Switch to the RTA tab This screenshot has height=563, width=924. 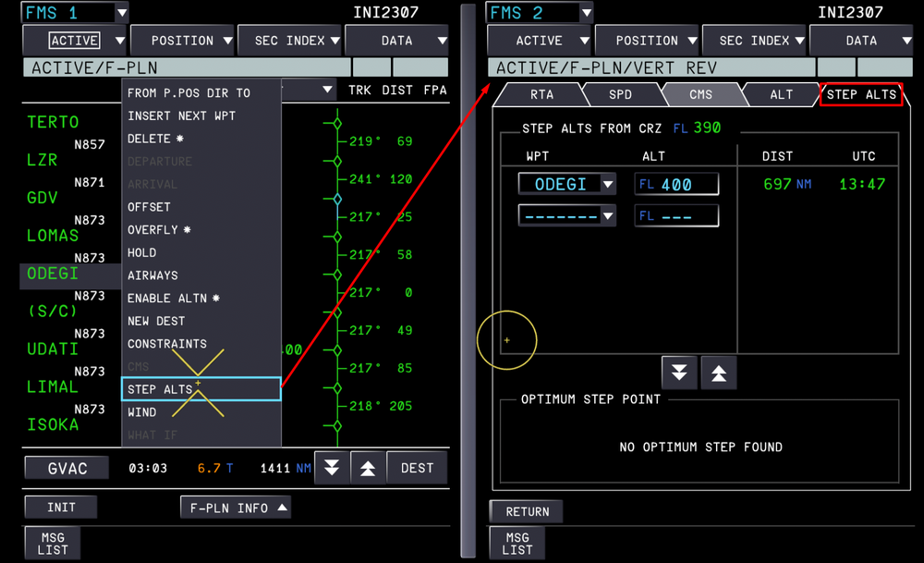tap(541, 94)
